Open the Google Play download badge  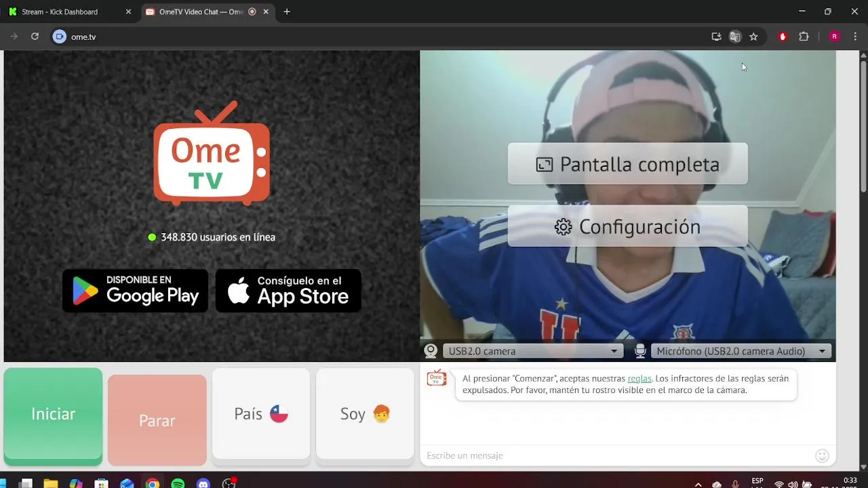click(135, 291)
